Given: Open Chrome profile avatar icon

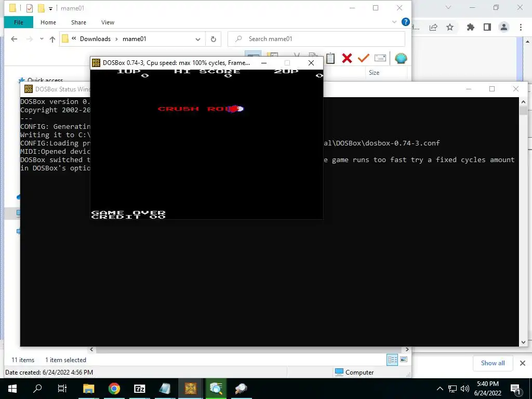Looking at the screenshot, I should click(x=504, y=27).
